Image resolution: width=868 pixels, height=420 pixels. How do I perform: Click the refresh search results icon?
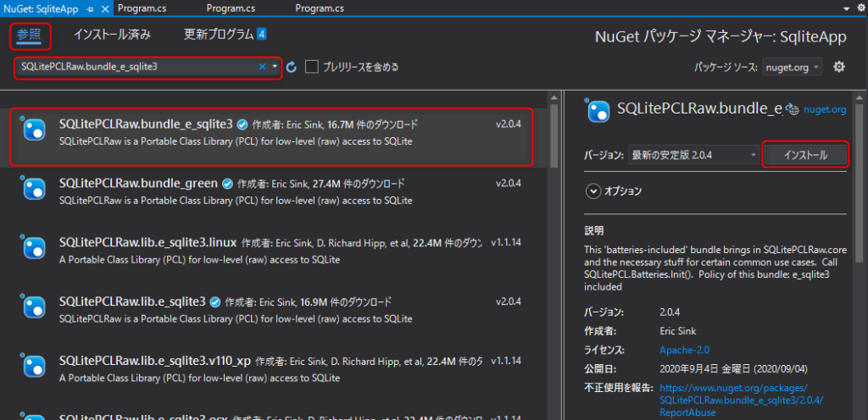pyautogui.click(x=292, y=67)
